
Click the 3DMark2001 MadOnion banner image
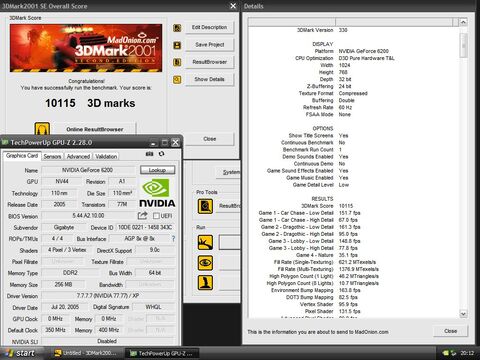click(x=86, y=48)
